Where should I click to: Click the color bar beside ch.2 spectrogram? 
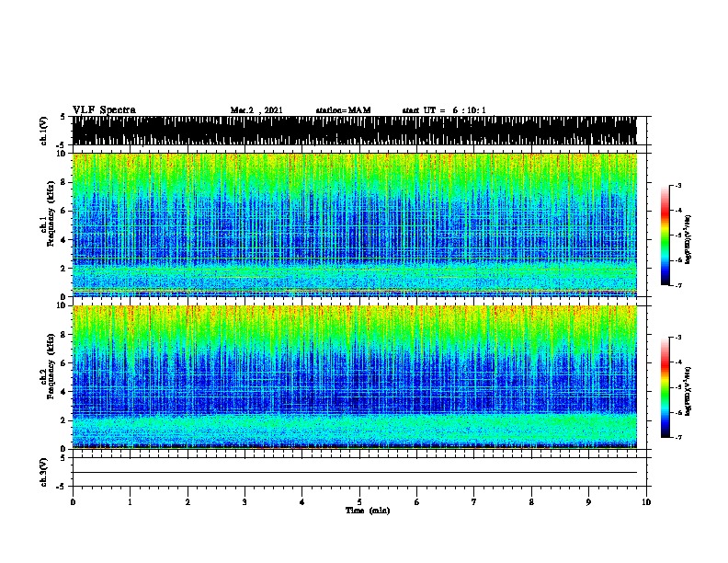point(665,387)
